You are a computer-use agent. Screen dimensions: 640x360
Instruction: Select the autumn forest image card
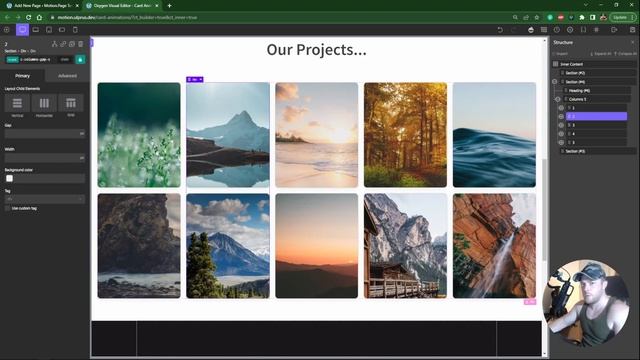[405, 135]
